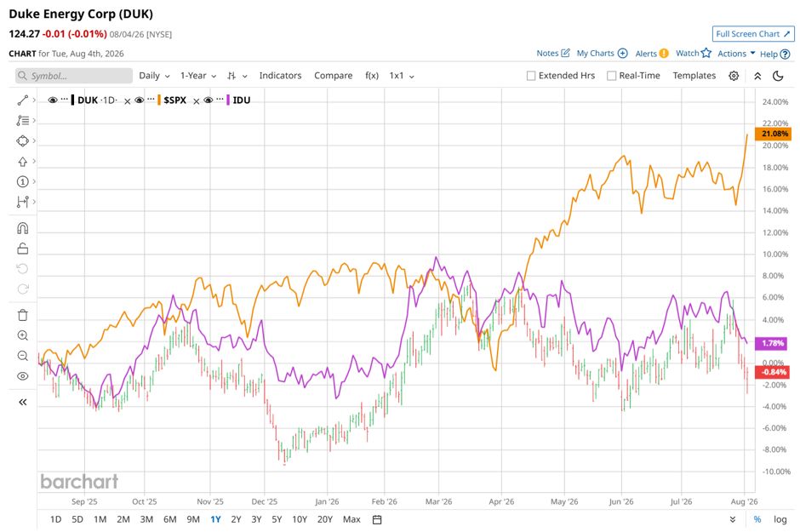The width and height of the screenshot is (800, 532).
Task: Select the trend line drawing tool
Action: (22, 100)
